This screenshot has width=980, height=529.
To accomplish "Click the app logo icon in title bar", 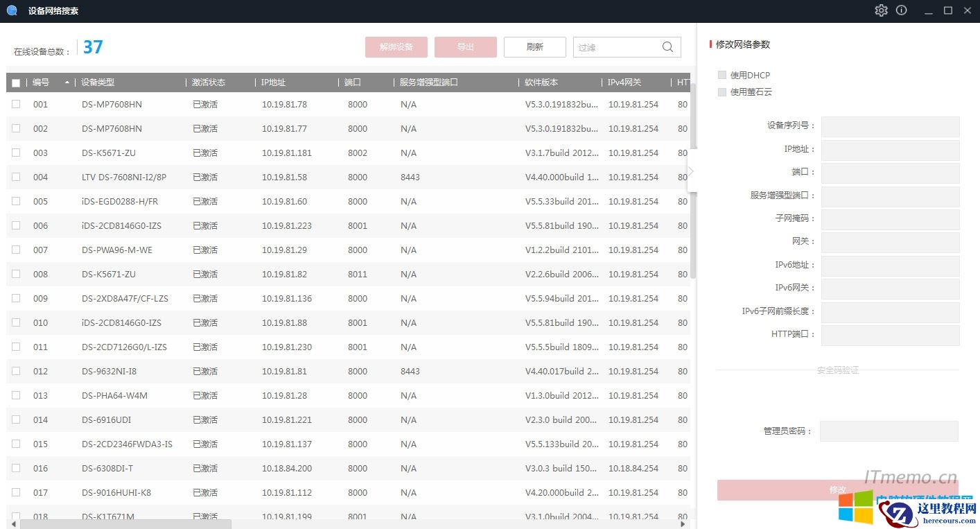I will point(12,10).
